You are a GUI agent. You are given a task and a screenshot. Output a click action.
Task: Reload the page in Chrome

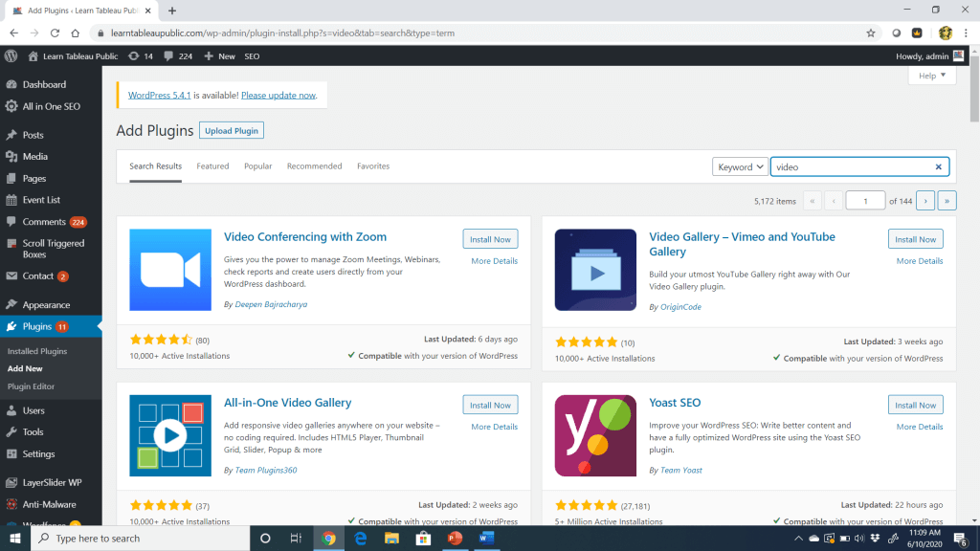55,33
